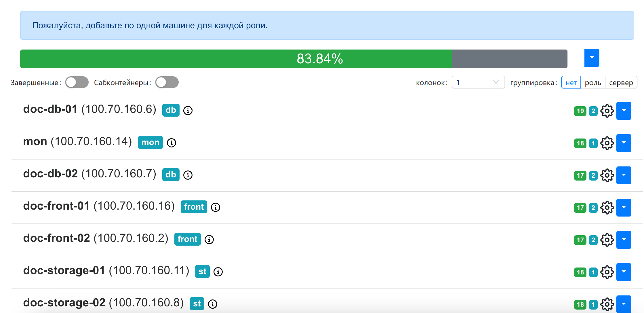Click the doc-storage-02 server name
Image resolution: width=644 pixels, height=313 pixels.
[x=64, y=303]
